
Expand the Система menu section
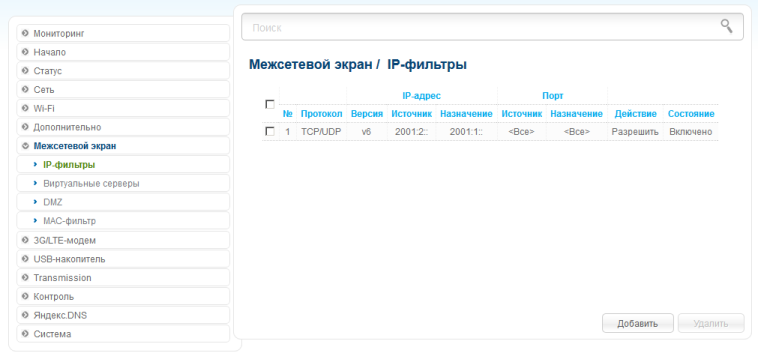123,334
